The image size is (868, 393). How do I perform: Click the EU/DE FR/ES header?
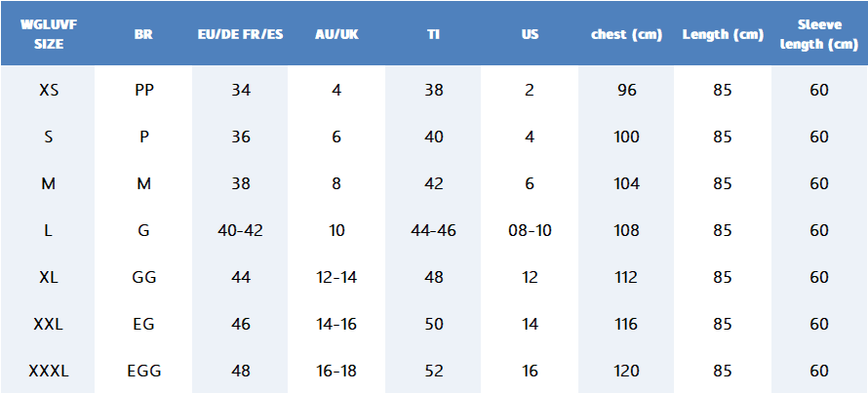(240, 34)
